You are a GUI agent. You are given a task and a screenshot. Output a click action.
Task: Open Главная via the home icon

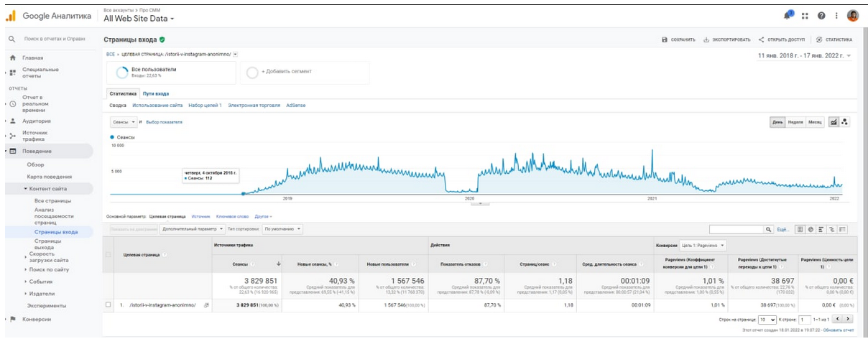13,57
